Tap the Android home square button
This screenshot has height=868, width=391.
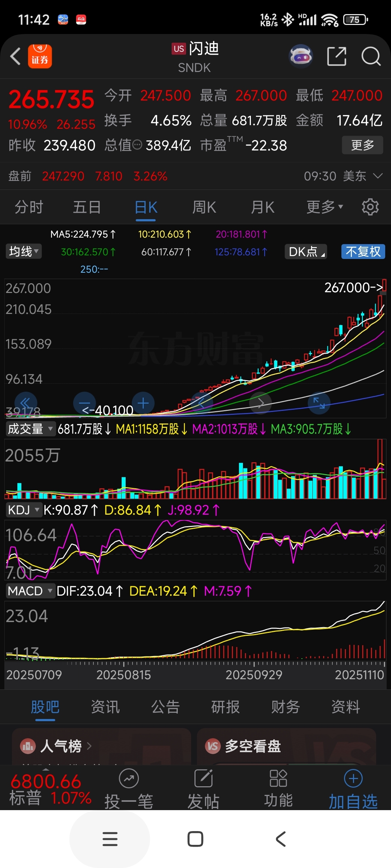coord(195,839)
